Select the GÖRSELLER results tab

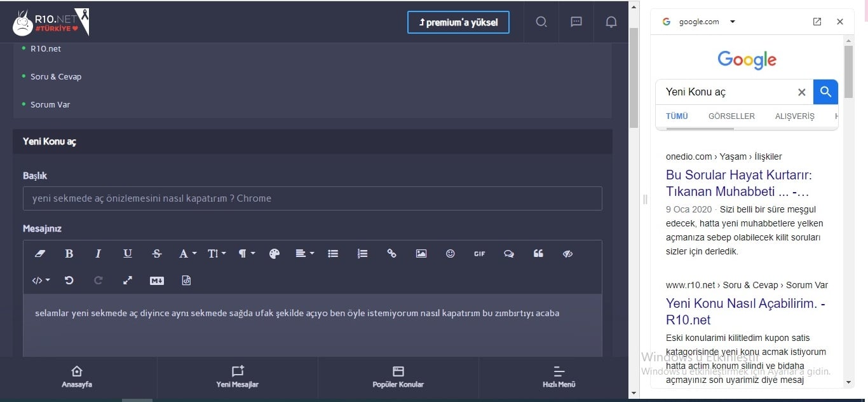pos(731,116)
